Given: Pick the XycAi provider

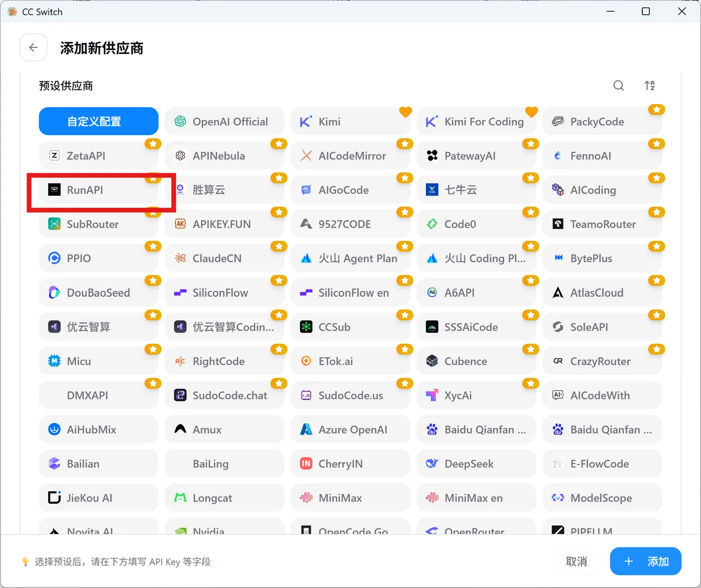Looking at the screenshot, I should [x=476, y=395].
